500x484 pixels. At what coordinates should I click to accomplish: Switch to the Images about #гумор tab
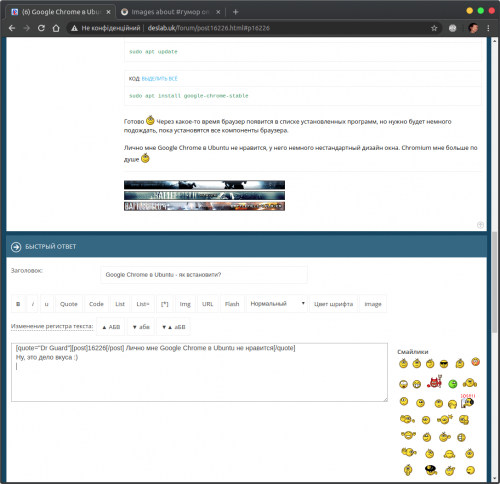171,12
